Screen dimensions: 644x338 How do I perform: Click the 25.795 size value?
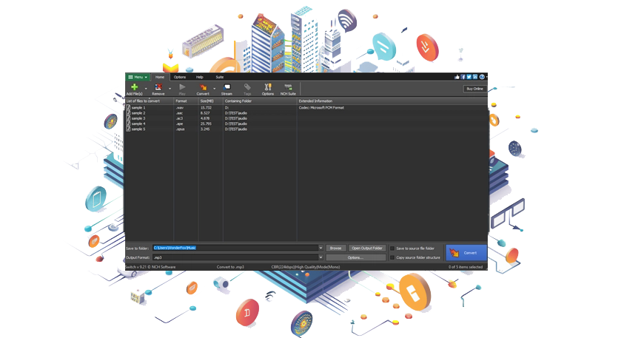(206, 124)
